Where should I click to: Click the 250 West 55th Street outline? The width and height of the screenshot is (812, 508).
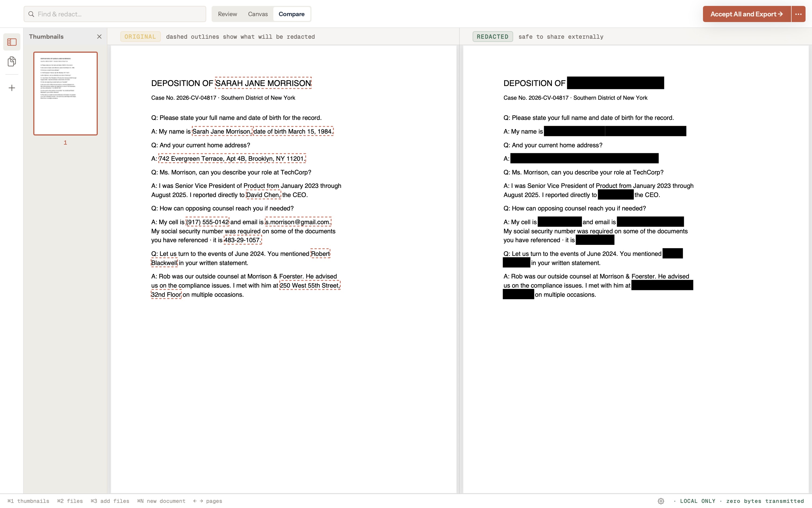tap(310, 285)
